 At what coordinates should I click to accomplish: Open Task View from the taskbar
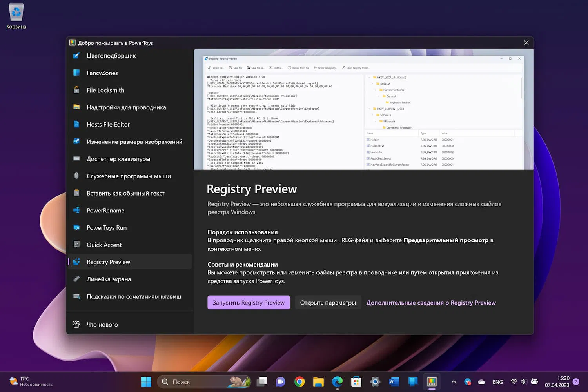(261, 382)
